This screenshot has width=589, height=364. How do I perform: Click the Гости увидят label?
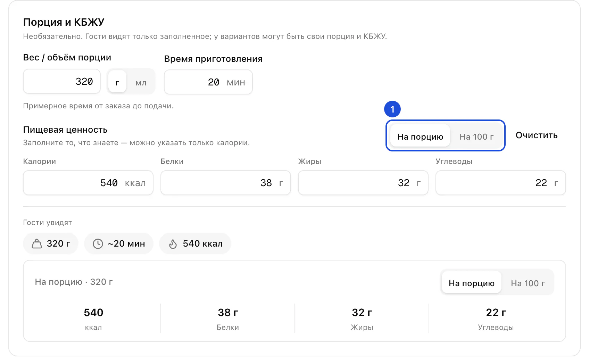coord(48,223)
